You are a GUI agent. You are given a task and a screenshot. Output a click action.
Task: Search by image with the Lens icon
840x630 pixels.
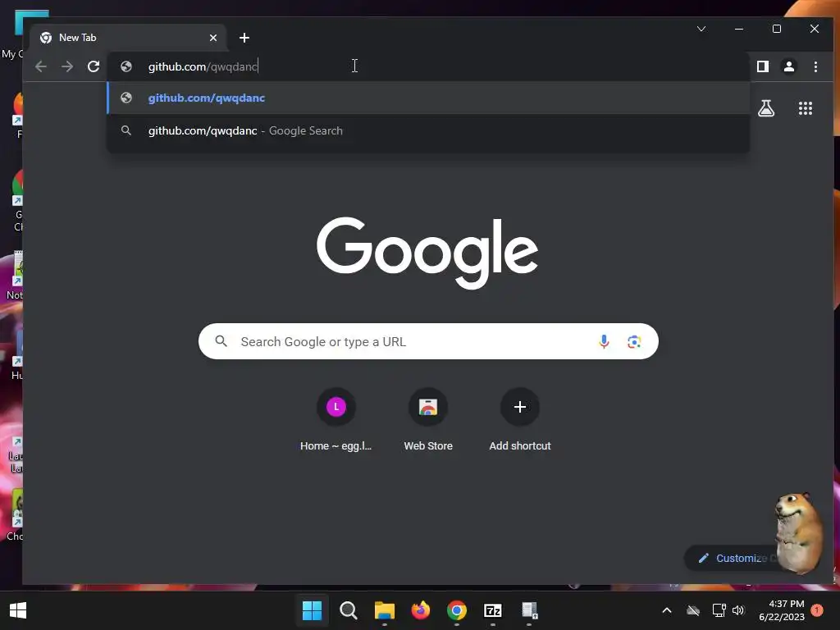pos(634,342)
